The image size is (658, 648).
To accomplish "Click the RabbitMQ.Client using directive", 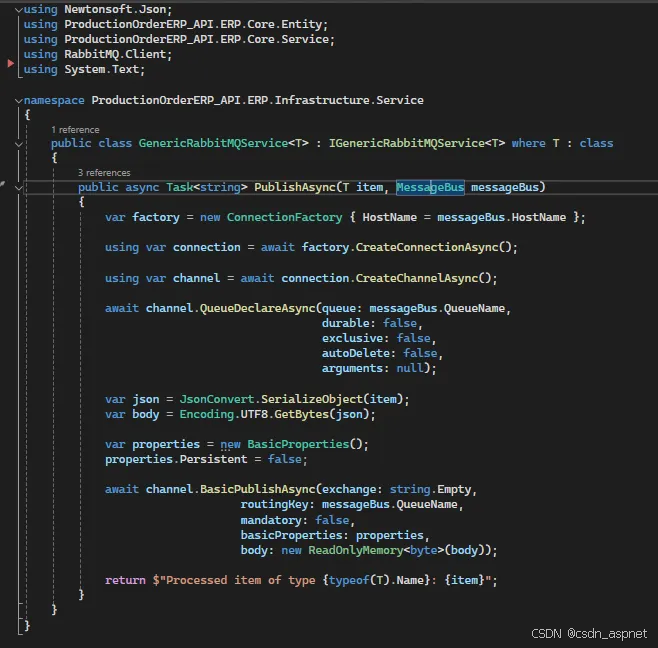I will pyautogui.click(x=118, y=54).
